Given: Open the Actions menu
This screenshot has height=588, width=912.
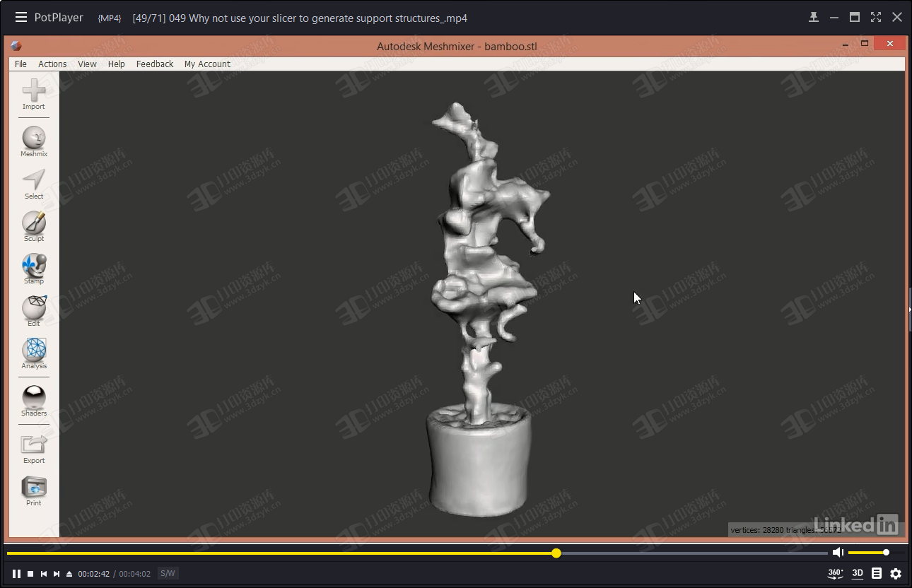Looking at the screenshot, I should pyautogui.click(x=52, y=64).
